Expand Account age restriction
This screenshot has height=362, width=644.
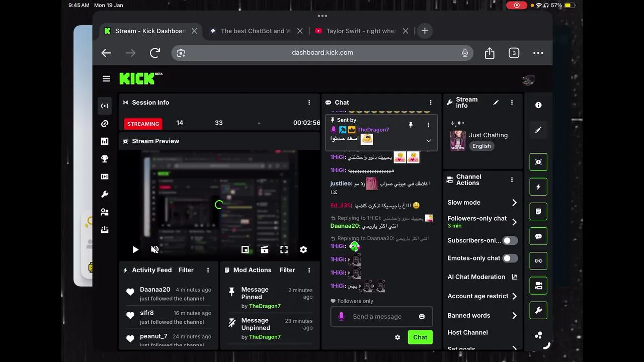(482, 296)
